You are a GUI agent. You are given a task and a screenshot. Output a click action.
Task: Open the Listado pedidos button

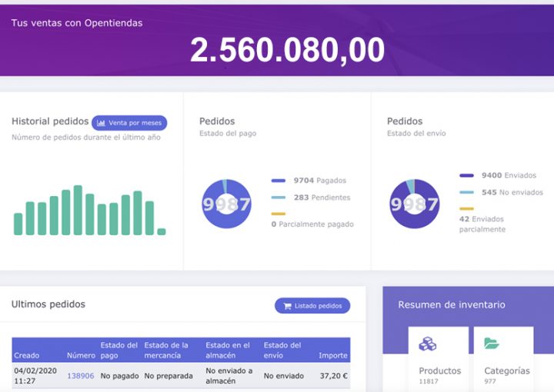pos(312,306)
